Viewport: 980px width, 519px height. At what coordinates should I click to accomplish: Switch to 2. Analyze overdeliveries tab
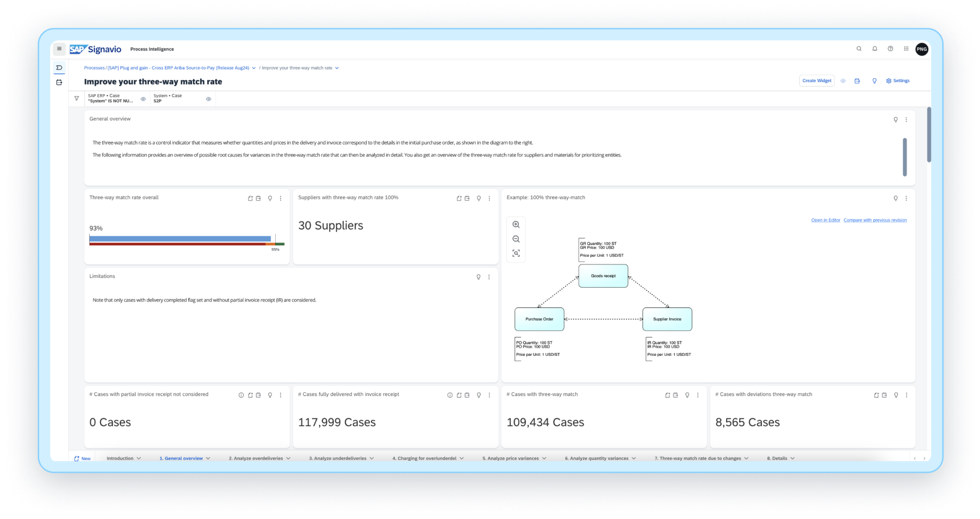(256, 459)
